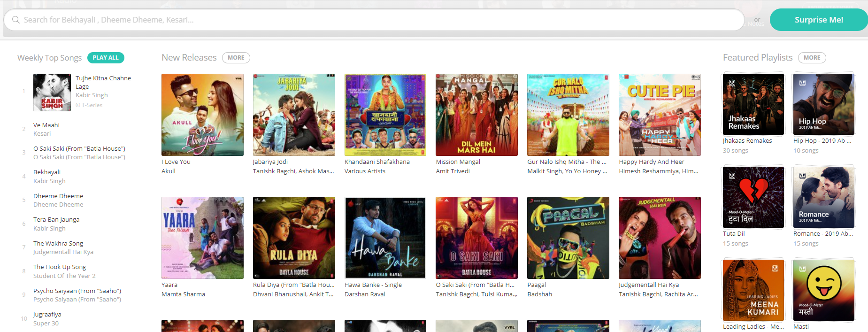Open Hawa Banke single cover

pyautogui.click(x=385, y=238)
